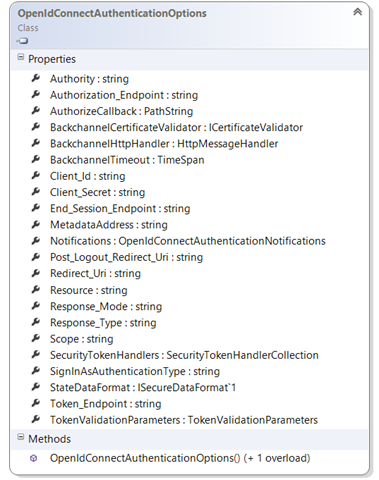This screenshot has height=480, width=379.
Task: Click the wrench icon beside MetadataAddress
Action: pyautogui.click(x=36, y=224)
